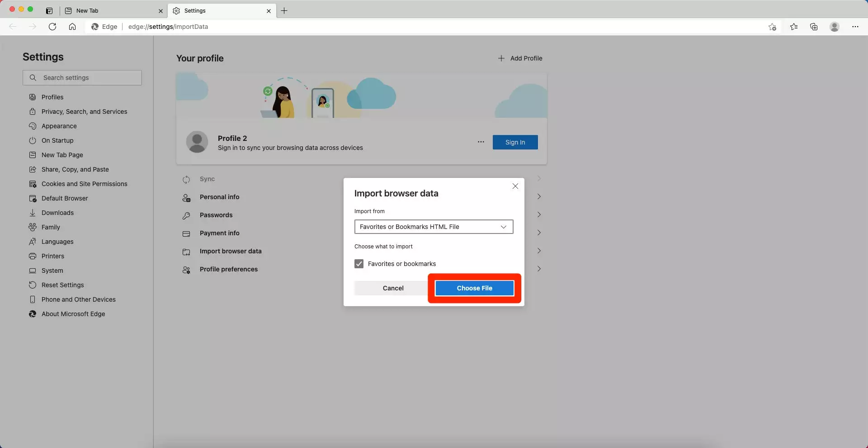
Task: Expand Personal info row chevron
Action: click(539, 196)
